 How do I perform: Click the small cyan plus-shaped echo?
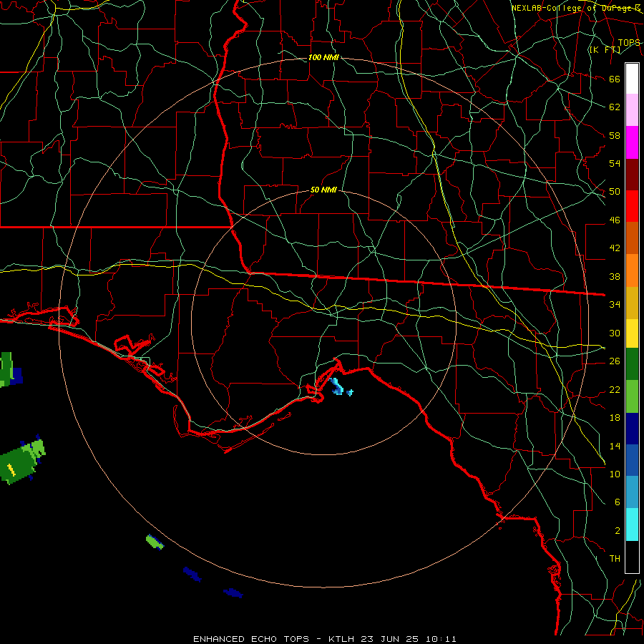click(x=349, y=393)
